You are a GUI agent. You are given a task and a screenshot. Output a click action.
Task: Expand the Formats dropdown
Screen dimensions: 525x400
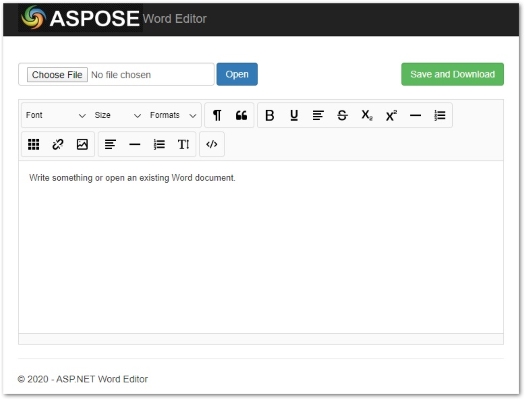coord(173,115)
